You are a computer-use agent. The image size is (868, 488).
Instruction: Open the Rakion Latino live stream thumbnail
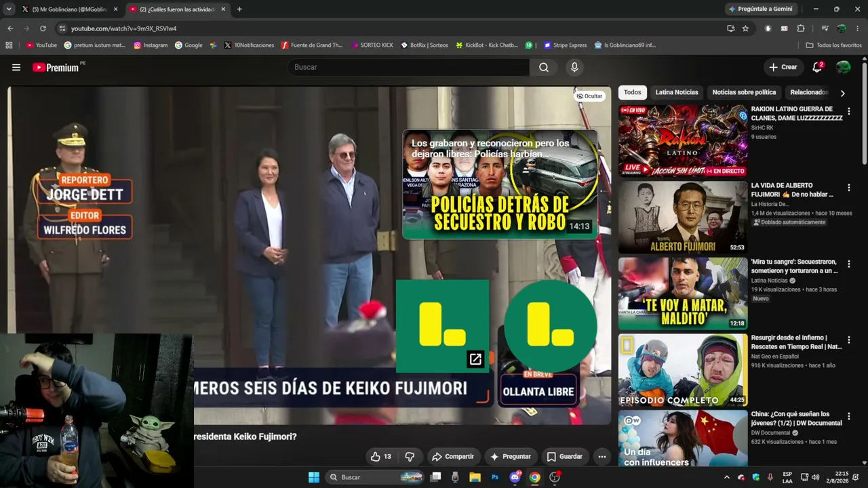(x=683, y=140)
